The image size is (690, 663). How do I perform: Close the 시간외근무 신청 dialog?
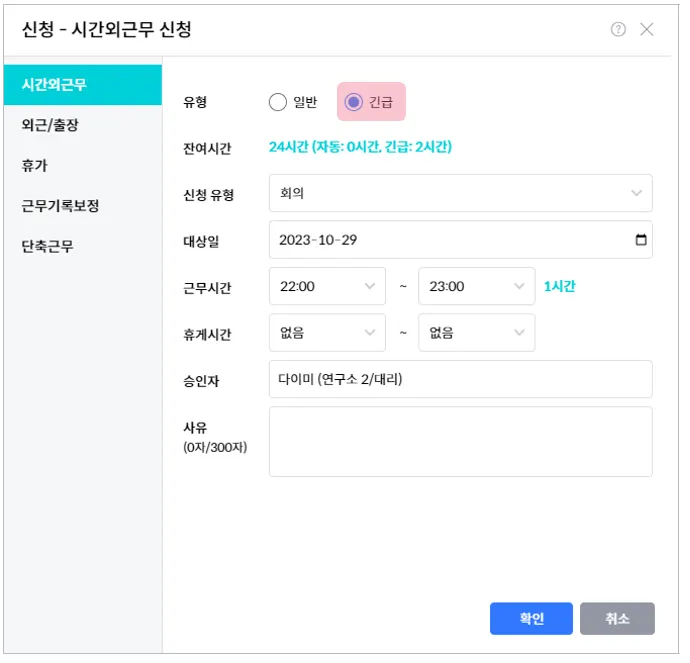coord(647,29)
